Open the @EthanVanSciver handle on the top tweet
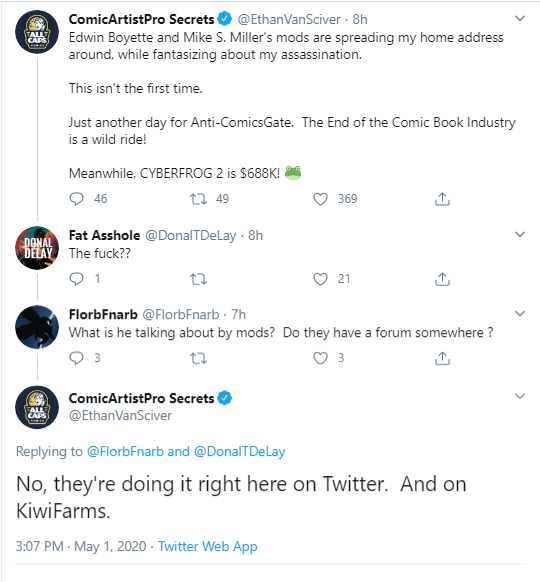This screenshot has width=540, height=582. click(x=289, y=19)
